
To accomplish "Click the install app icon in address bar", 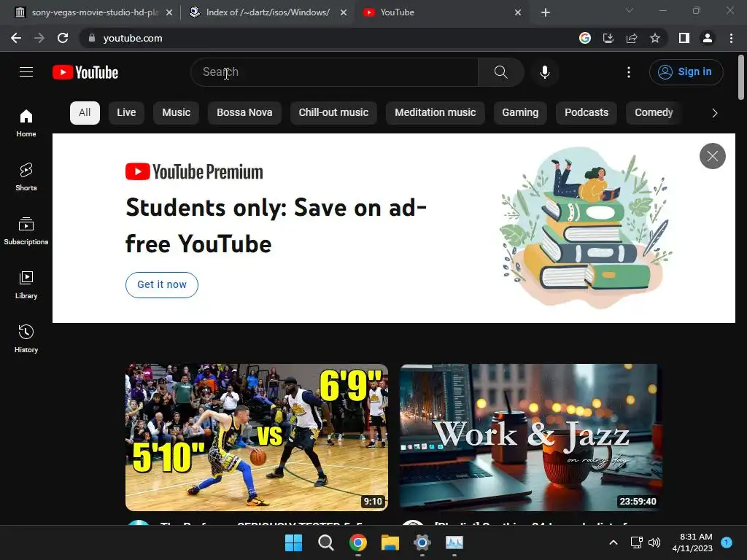I will pos(608,38).
